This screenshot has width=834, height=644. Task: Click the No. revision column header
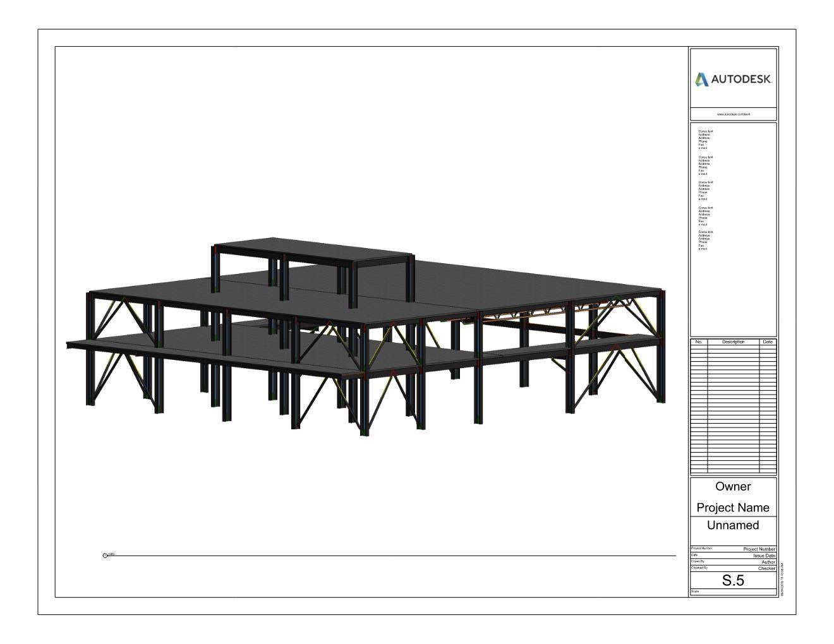click(x=698, y=342)
